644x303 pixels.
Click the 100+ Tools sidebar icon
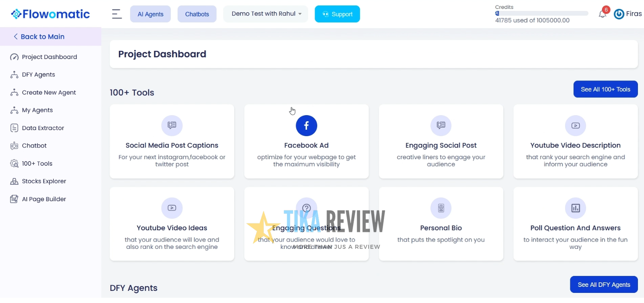(14, 164)
